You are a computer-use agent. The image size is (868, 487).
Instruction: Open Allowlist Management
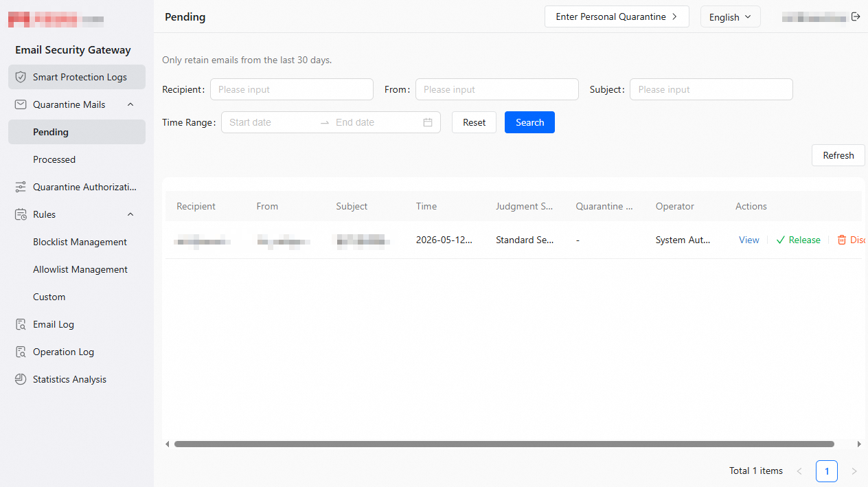pos(77,269)
